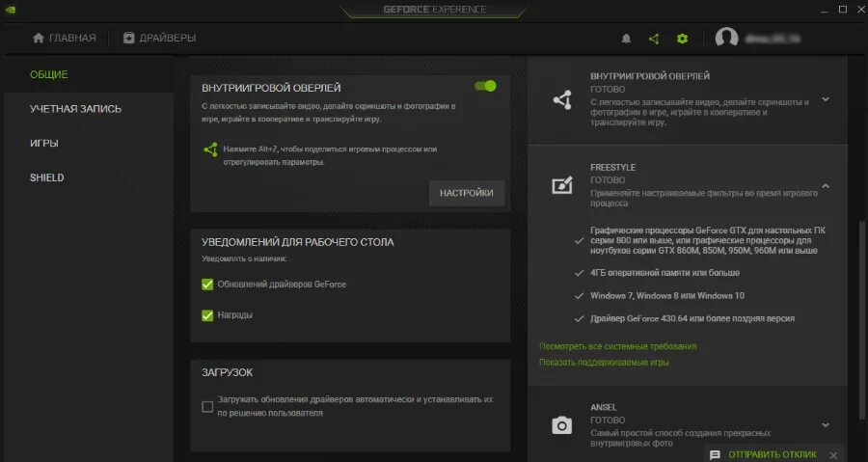868x462 pixels.
Task: Uncheck Обновлений драйверов GeForce
Action: pos(207,285)
